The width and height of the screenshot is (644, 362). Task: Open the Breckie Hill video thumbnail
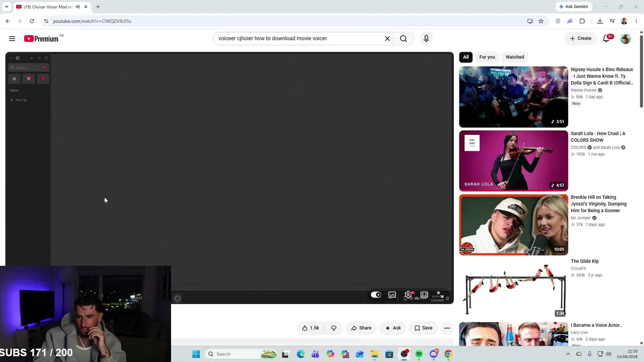(514, 225)
